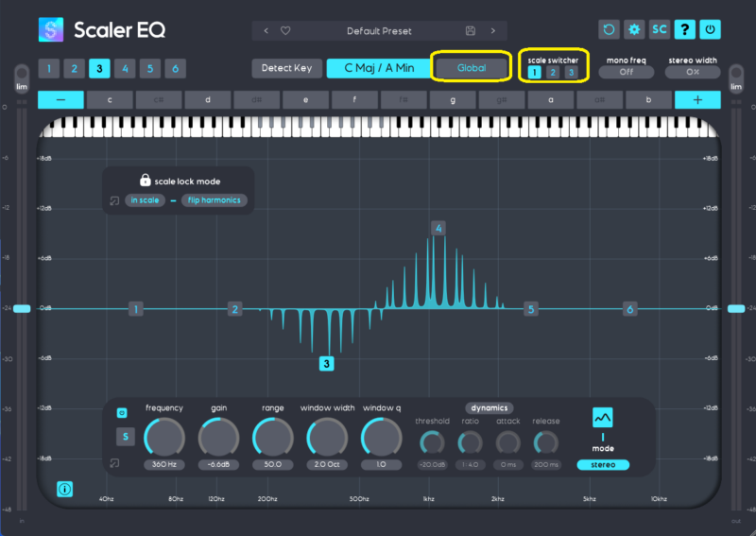Toggle the band solo S button

pos(124,437)
